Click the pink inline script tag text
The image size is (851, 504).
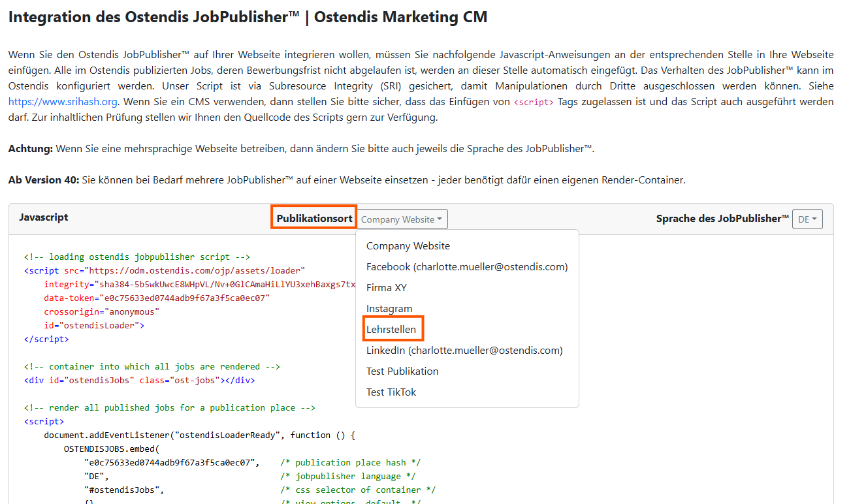534,102
